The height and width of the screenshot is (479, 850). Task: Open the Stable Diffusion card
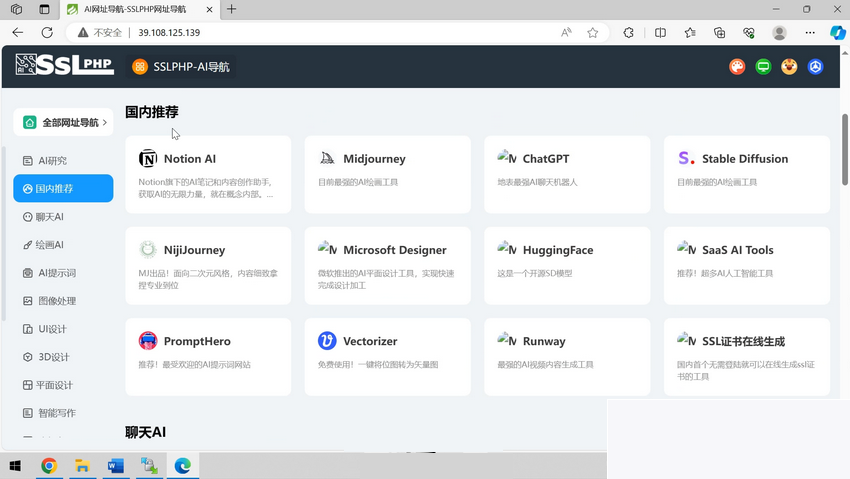[x=746, y=174]
